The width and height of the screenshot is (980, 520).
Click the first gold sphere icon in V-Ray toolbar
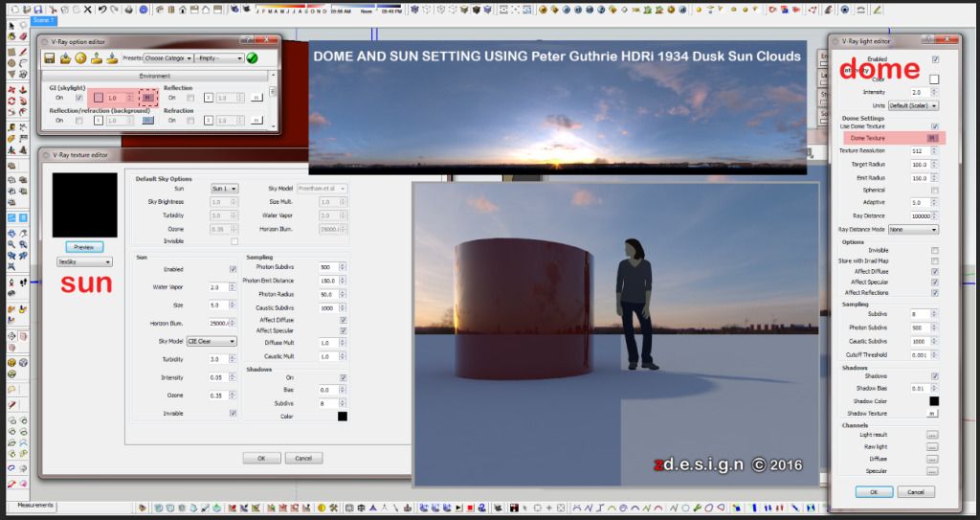pos(544,10)
